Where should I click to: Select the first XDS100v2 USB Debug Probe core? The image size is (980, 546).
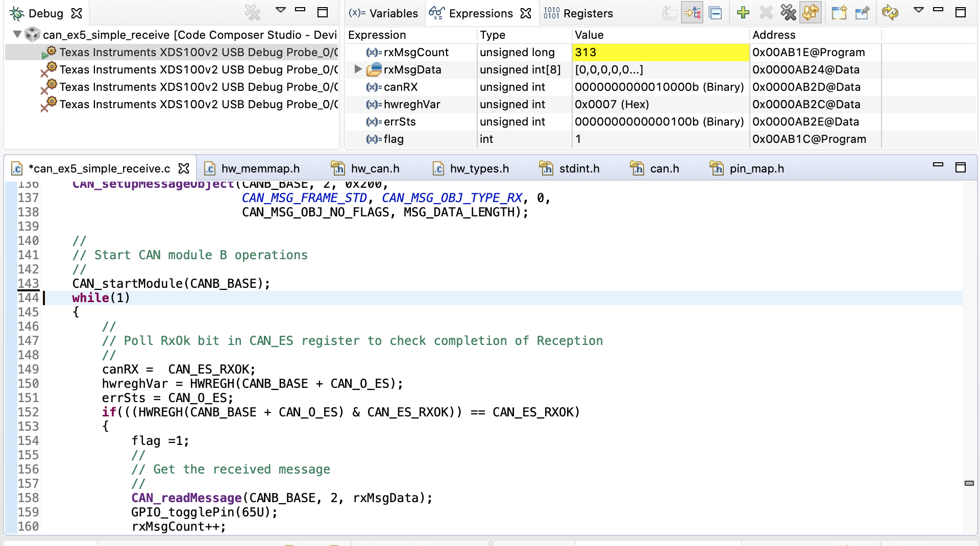pos(194,52)
